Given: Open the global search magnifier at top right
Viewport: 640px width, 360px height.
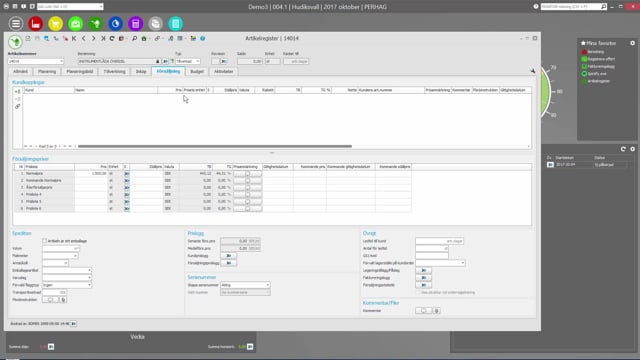Looking at the screenshot, I should point(604,7).
